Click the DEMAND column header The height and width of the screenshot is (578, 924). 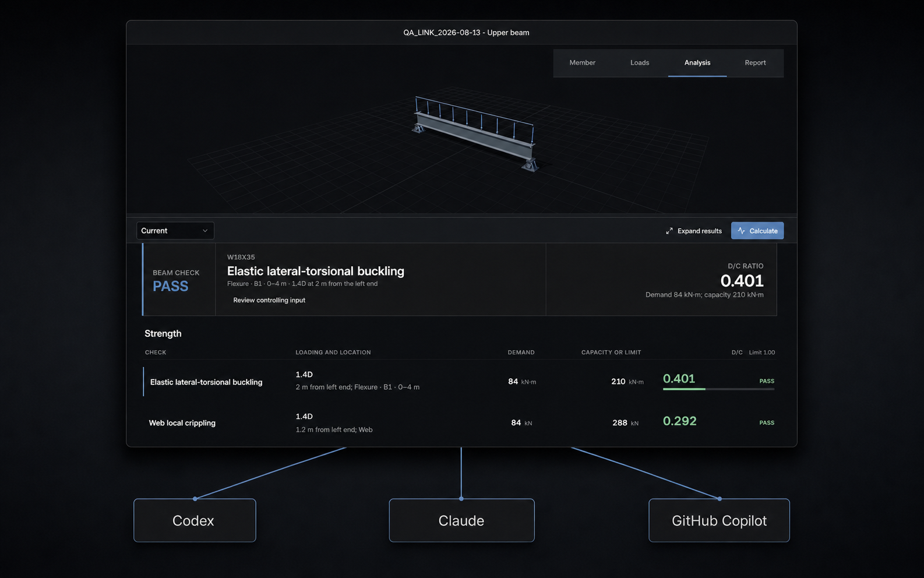[x=521, y=353]
